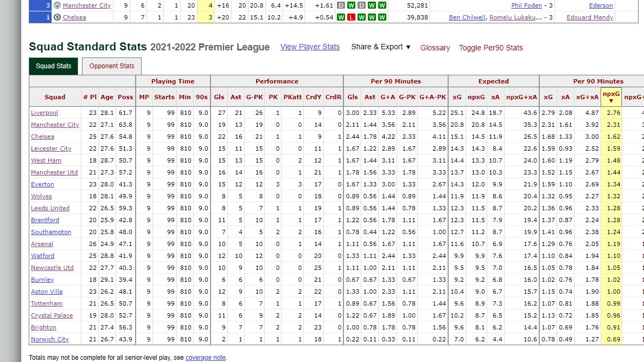Switch to the Opponent Stats tab
This screenshot has height=362, width=644.
pyautogui.click(x=112, y=66)
